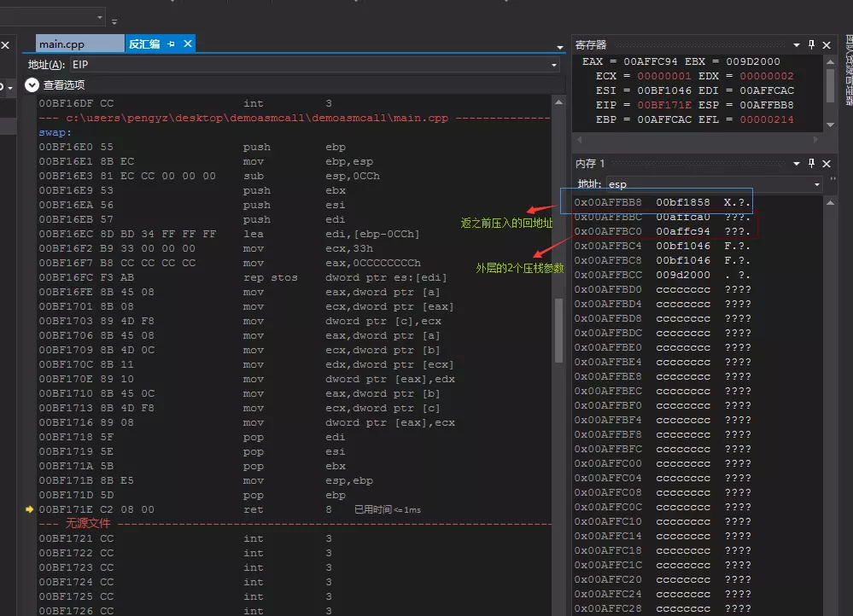Screen dimensions: 853x616
Task: Click the EAX register value 00AFFC94
Action: click(651, 61)
